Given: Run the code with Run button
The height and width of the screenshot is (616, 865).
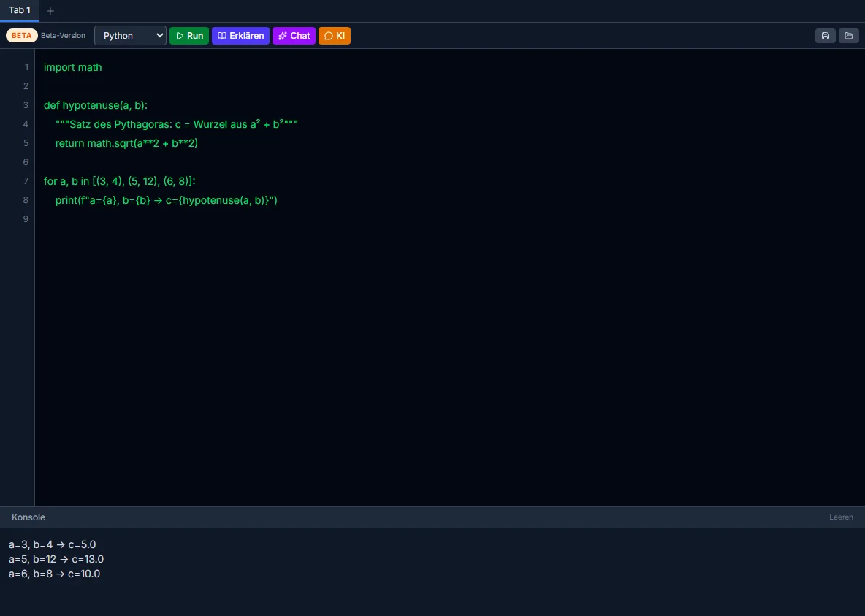Looking at the screenshot, I should click(x=189, y=36).
